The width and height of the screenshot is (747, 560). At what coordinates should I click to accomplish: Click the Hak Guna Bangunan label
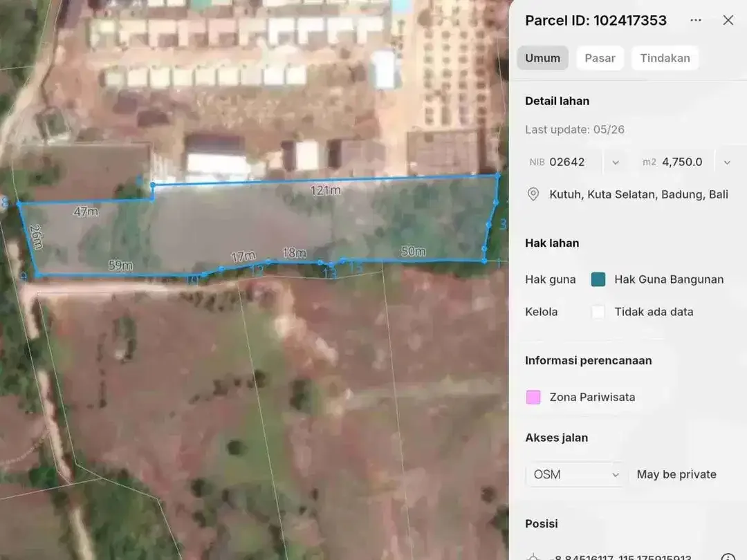[x=669, y=279]
